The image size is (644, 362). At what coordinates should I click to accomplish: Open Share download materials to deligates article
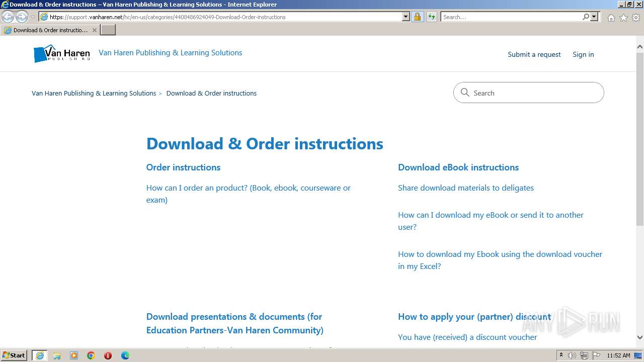466,188
